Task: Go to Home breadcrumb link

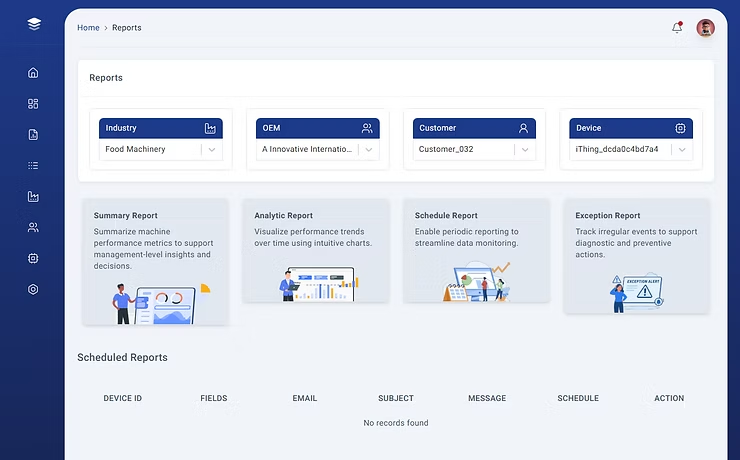Action: tap(88, 28)
